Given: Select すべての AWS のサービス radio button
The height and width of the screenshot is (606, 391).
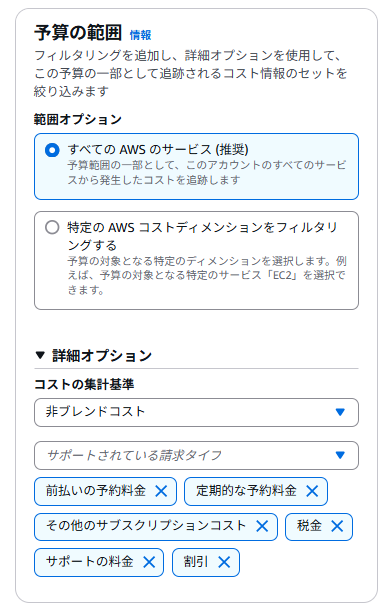Looking at the screenshot, I should point(52,150).
